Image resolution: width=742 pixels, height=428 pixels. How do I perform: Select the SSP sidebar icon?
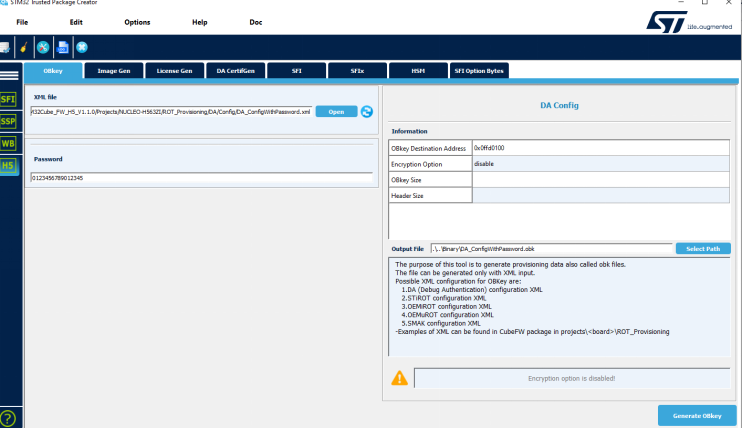pos(8,121)
